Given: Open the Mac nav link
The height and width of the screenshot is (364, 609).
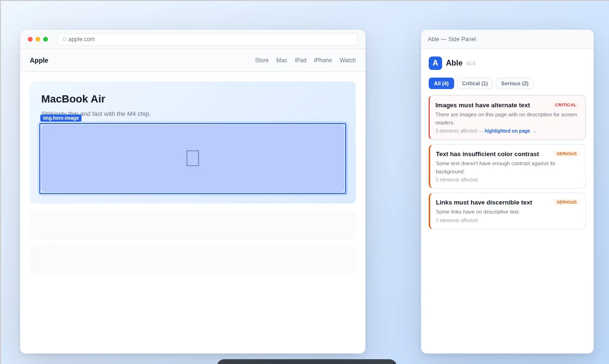Looking at the screenshot, I should click(281, 60).
